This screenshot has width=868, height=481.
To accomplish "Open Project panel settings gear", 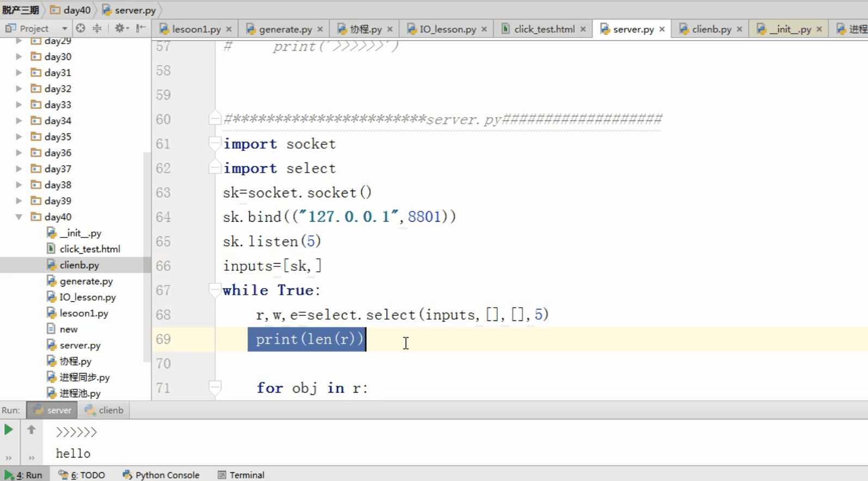I will click(x=121, y=28).
